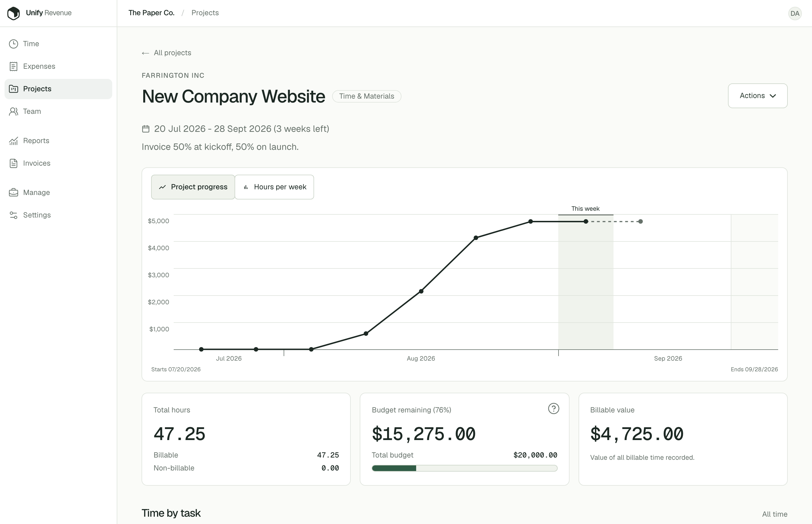The width and height of the screenshot is (812, 524).
Task: Click the Time & Materials badge
Action: [367, 96]
